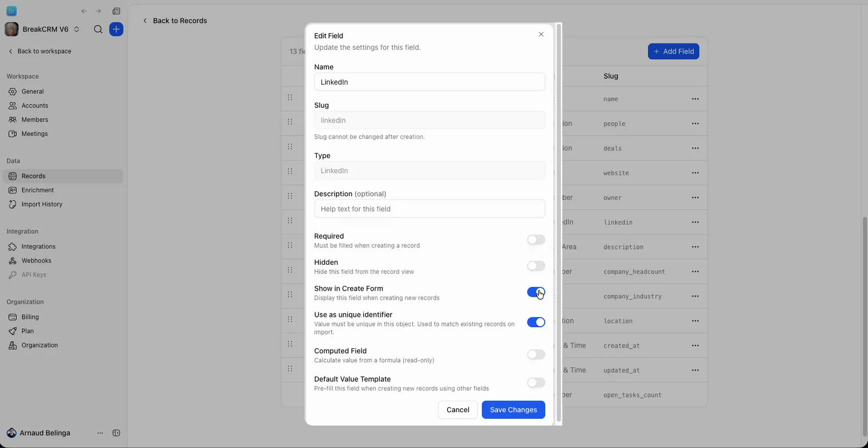The height and width of the screenshot is (448, 868).
Task: Disable the Show in Create Form toggle
Action: pyautogui.click(x=536, y=292)
